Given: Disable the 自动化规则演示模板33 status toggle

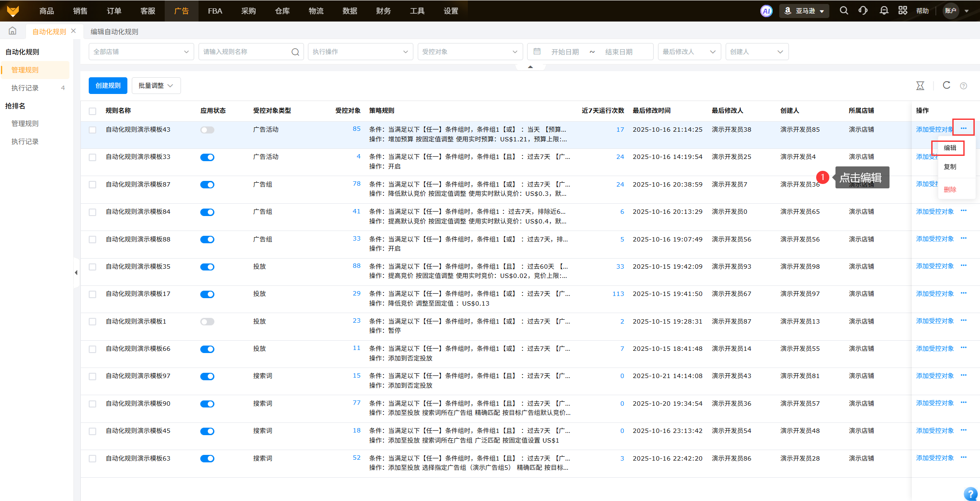Looking at the screenshot, I should click(207, 157).
